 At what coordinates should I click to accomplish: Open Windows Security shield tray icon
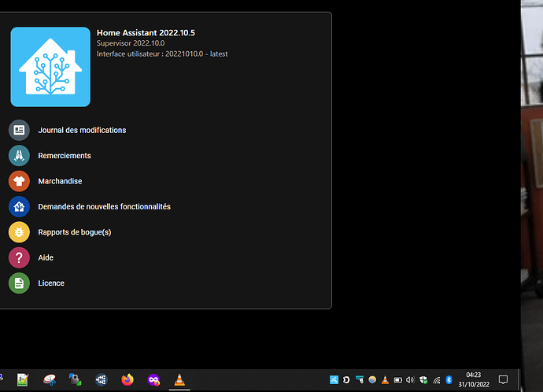(x=423, y=380)
